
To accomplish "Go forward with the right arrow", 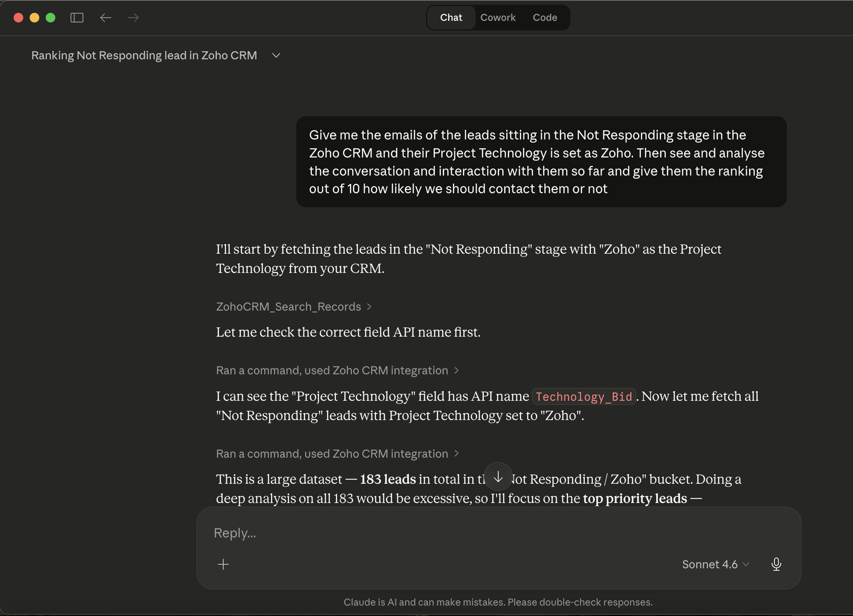I will click(x=133, y=18).
